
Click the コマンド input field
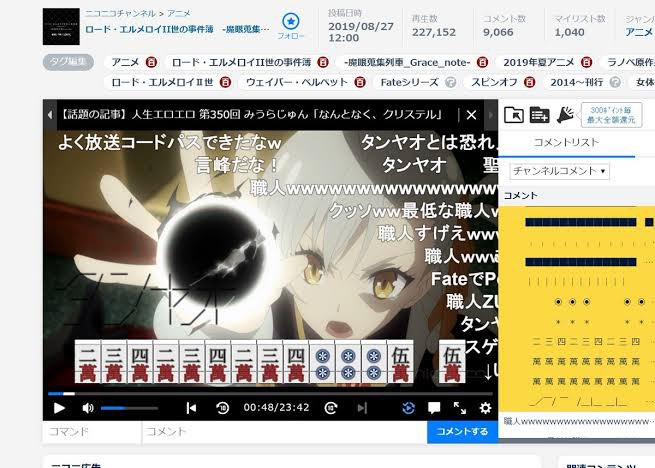(92, 432)
